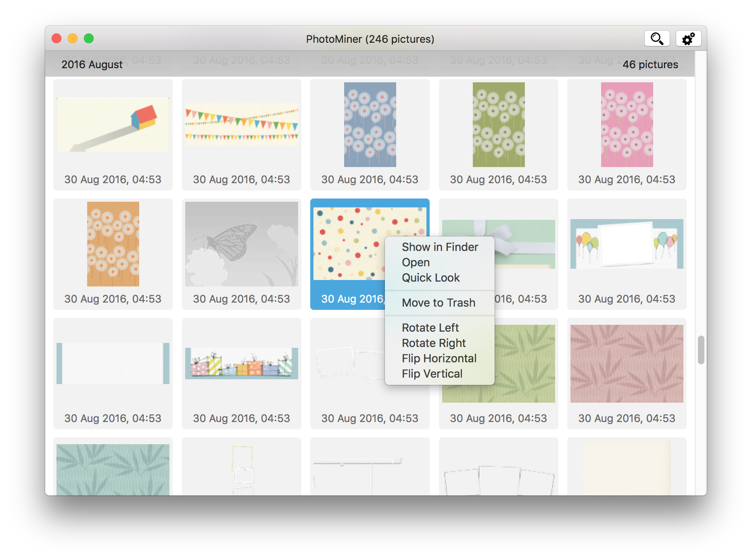Rotate the selected image right
Image resolution: width=752 pixels, height=560 pixels.
coord(434,343)
